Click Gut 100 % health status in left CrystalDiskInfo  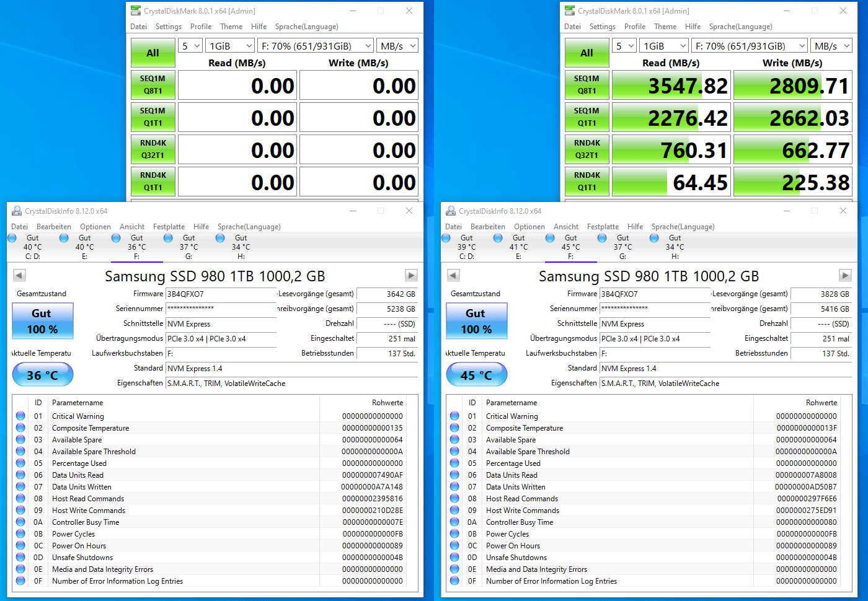pos(43,321)
